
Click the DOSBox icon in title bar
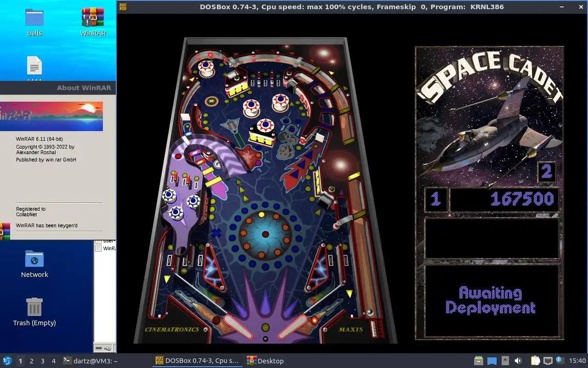123,7
